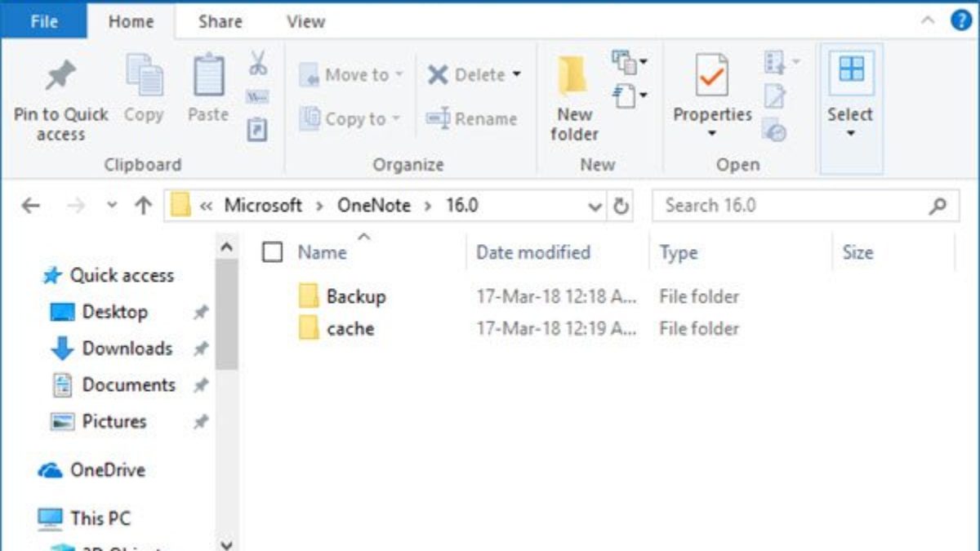
Task: Open recent locations dropdown arrow
Action: coord(113,207)
